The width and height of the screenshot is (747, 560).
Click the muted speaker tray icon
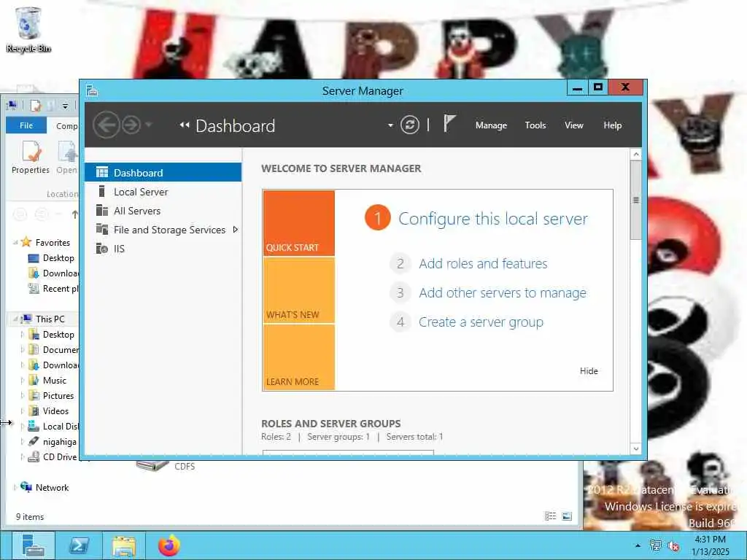point(673,545)
